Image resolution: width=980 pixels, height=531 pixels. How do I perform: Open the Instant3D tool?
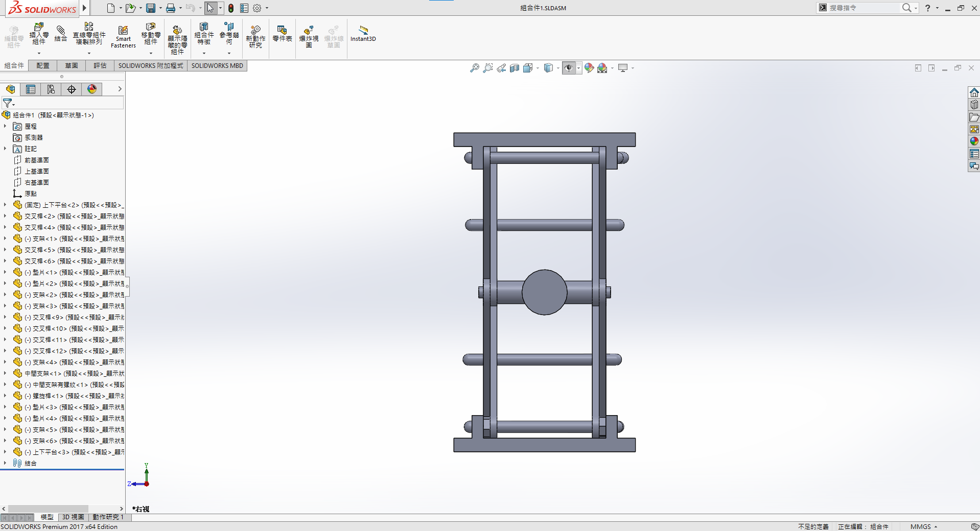[363, 34]
